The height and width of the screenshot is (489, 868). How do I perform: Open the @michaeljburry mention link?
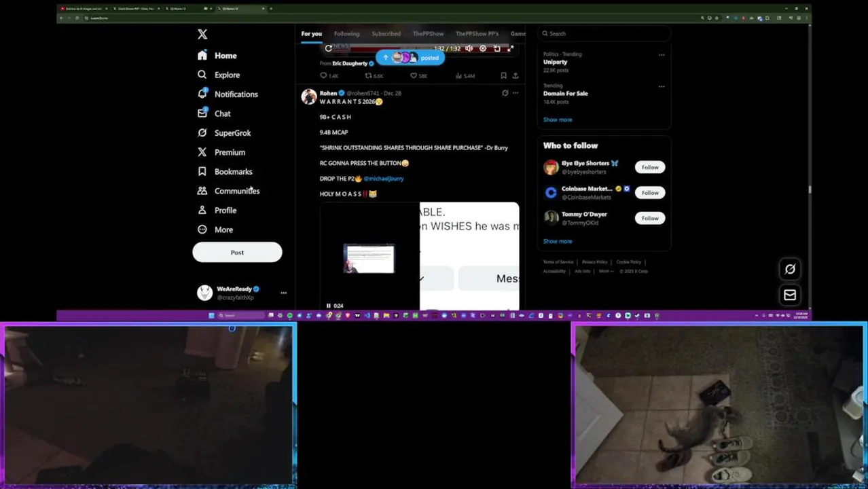[x=384, y=179]
